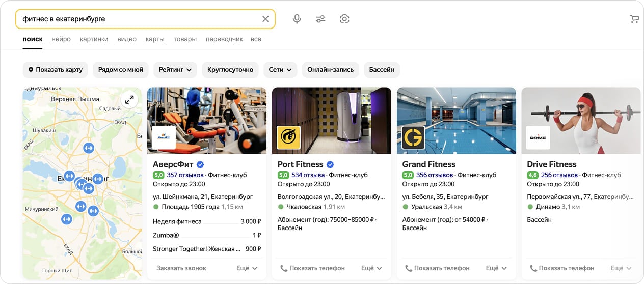Click Заказать звонок on АверсФит card
Screen dimensions: 644x284
tap(181, 268)
